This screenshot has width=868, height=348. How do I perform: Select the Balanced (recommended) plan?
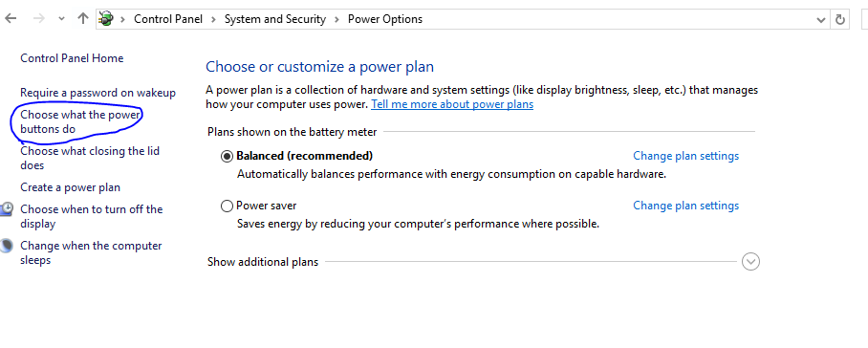(x=227, y=157)
